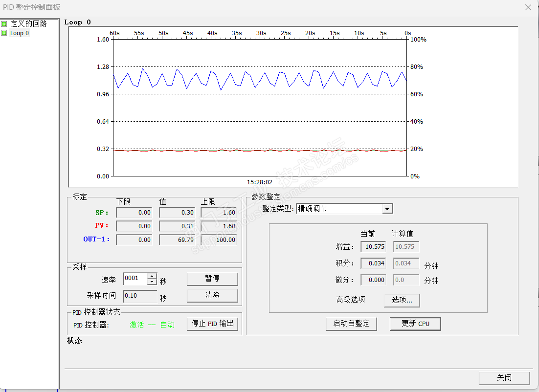The image size is (539, 392).
Task: Close the PID 整定控制面板 window
Action: [528, 7]
